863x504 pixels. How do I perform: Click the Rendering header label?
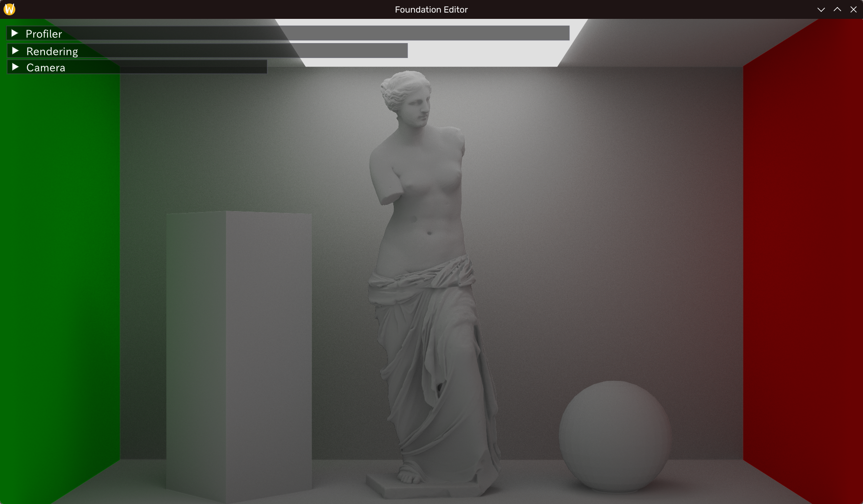point(52,51)
